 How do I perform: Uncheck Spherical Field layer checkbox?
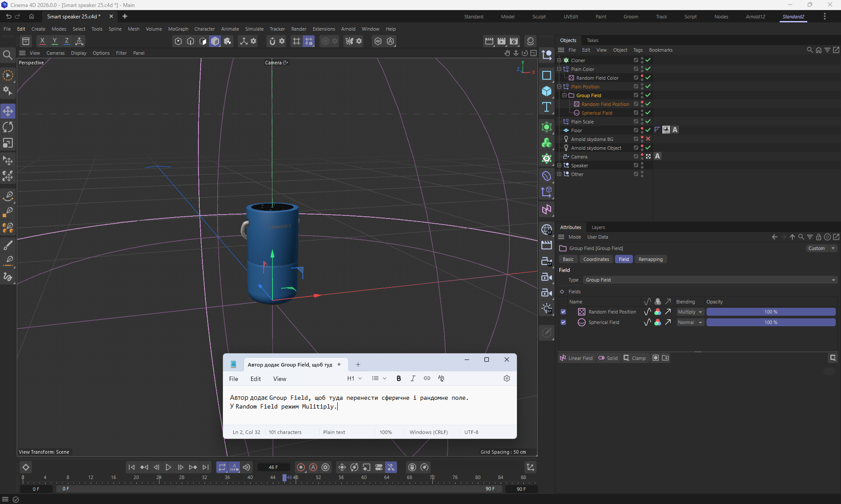[x=563, y=322]
